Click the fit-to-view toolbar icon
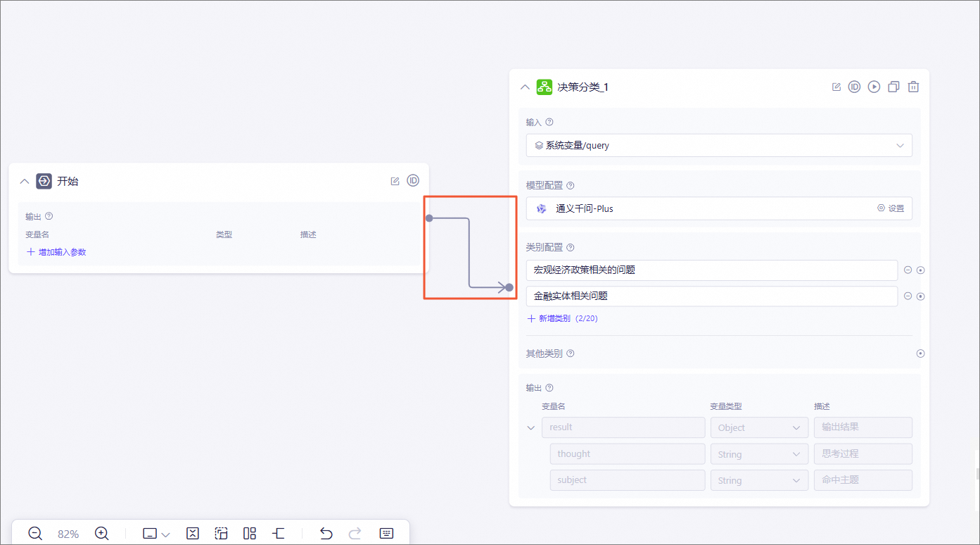 pos(193,534)
